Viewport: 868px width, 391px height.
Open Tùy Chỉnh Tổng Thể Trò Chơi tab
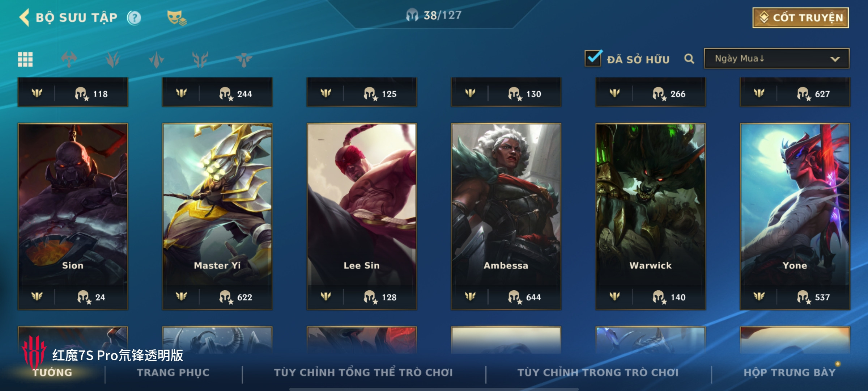[363, 373]
